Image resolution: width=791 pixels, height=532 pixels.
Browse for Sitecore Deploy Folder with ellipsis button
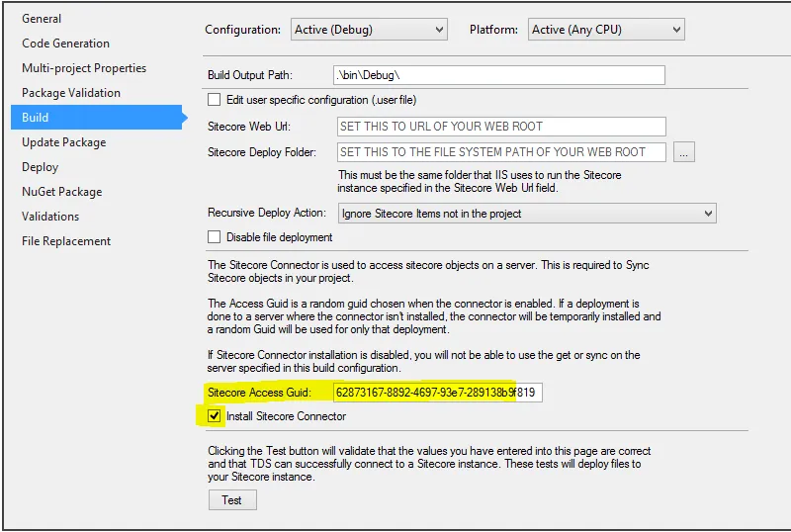click(x=684, y=152)
